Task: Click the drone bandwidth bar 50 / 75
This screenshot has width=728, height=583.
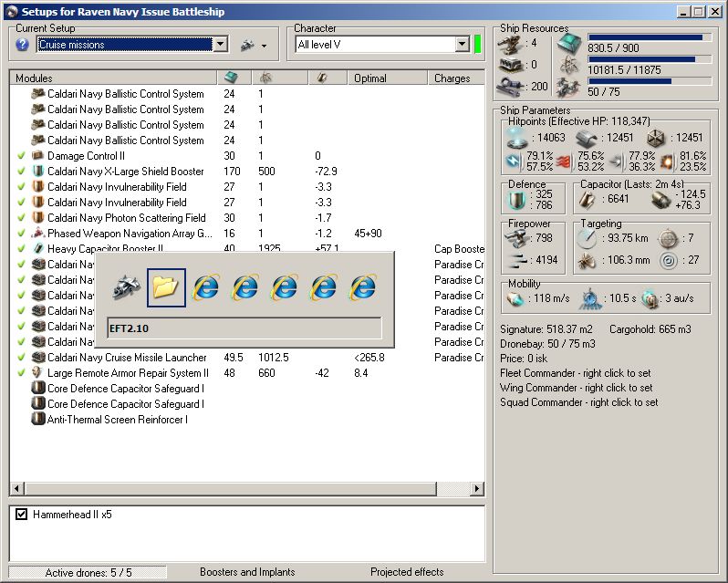Action: pyautogui.click(x=650, y=81)
